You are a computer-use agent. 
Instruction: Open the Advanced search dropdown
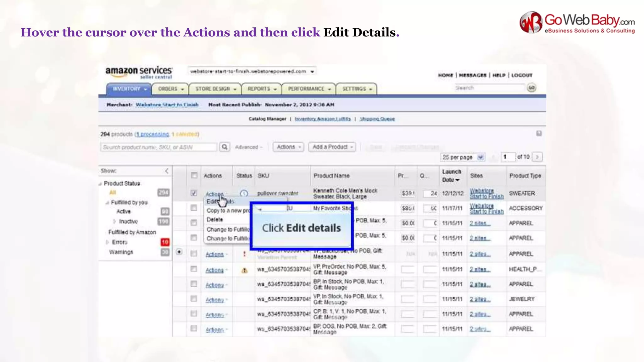(x=248, y=147)
